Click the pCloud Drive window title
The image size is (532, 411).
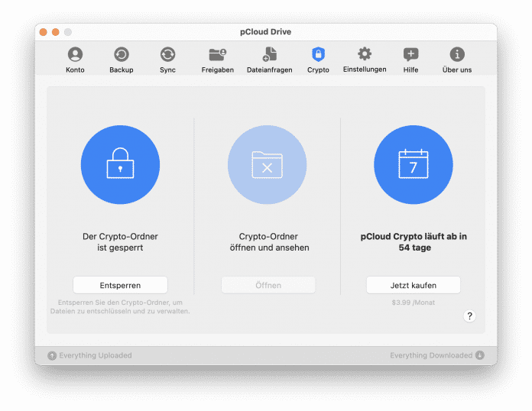[266, 32]
